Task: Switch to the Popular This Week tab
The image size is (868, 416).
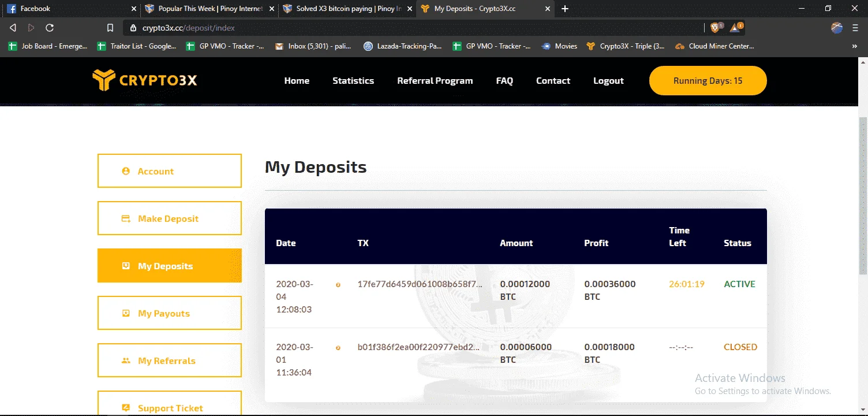Action: coord(210,9)
